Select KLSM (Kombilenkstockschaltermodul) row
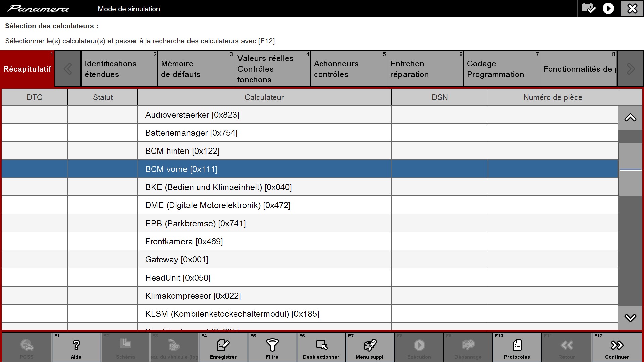The image size is (644, 362). click(x=310, y=314)
